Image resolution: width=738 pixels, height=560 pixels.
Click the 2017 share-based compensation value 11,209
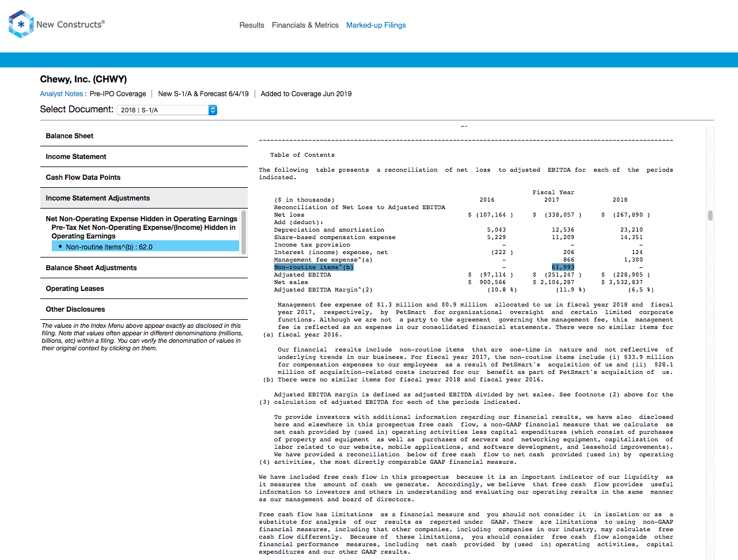[x=563, y=237]
